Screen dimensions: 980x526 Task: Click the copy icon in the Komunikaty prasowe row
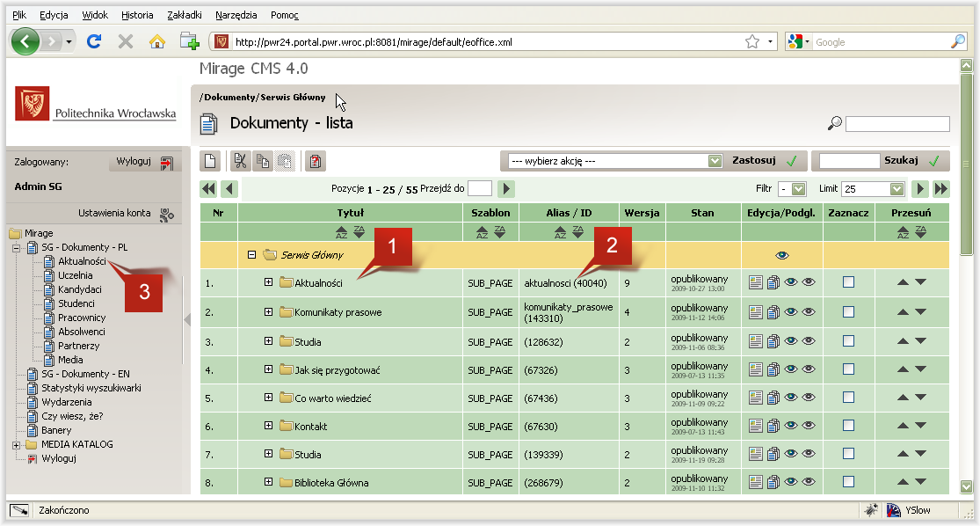[x=773, y=312]
